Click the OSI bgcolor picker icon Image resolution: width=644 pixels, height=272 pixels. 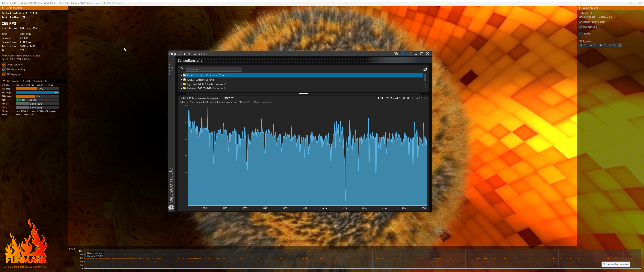[620, 46]
